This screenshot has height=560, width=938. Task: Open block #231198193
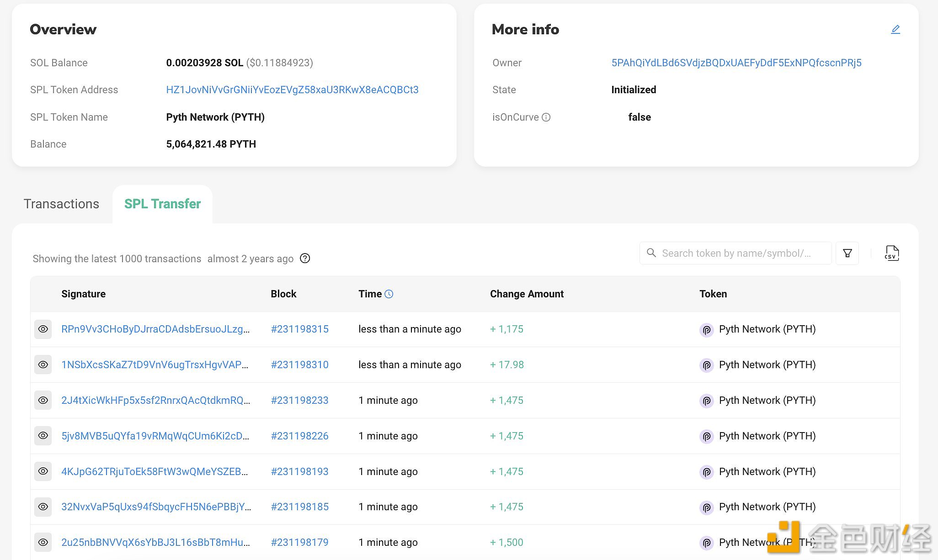300,472
